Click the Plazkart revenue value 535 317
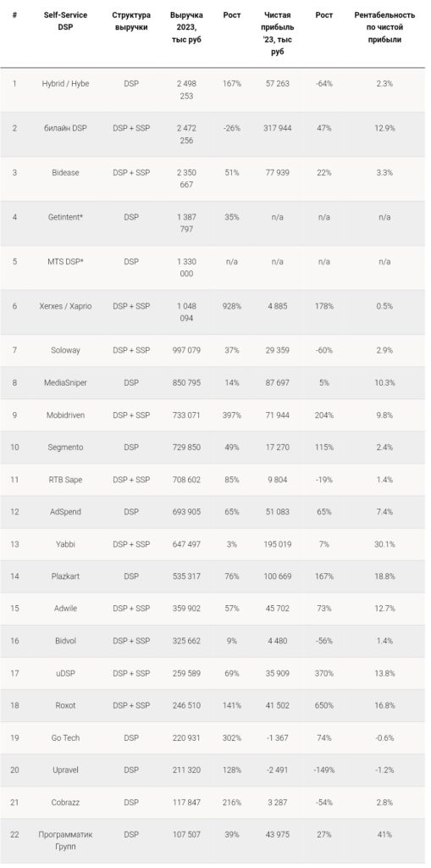Viewport: 431px width, 868px height. tap(186, 576)
